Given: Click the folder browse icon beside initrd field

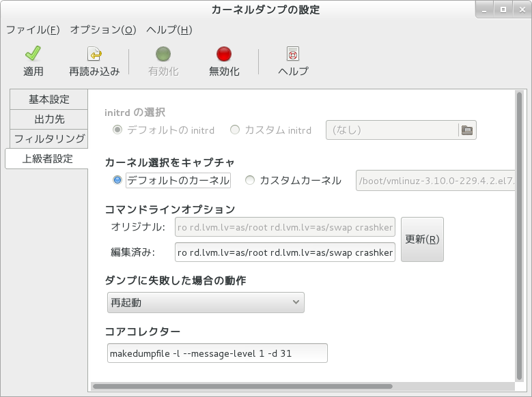Looking at the screenshot, I should (467, 130).
